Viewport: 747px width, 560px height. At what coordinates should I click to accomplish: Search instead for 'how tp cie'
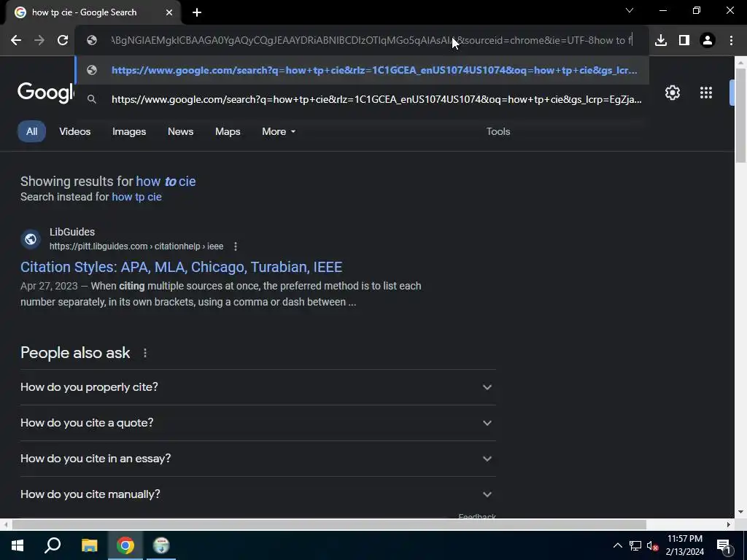point(136,197)
